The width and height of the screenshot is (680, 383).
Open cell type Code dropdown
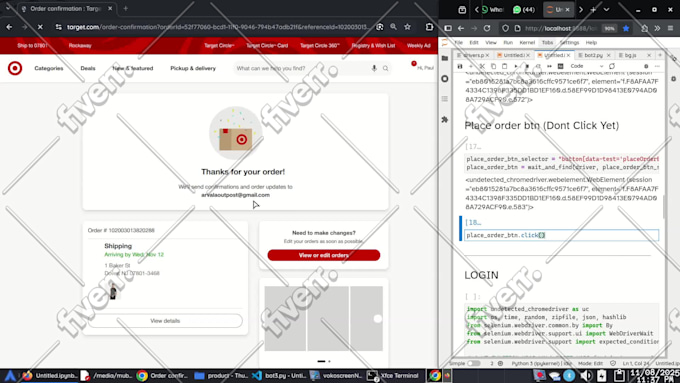(x=586, y=66)
